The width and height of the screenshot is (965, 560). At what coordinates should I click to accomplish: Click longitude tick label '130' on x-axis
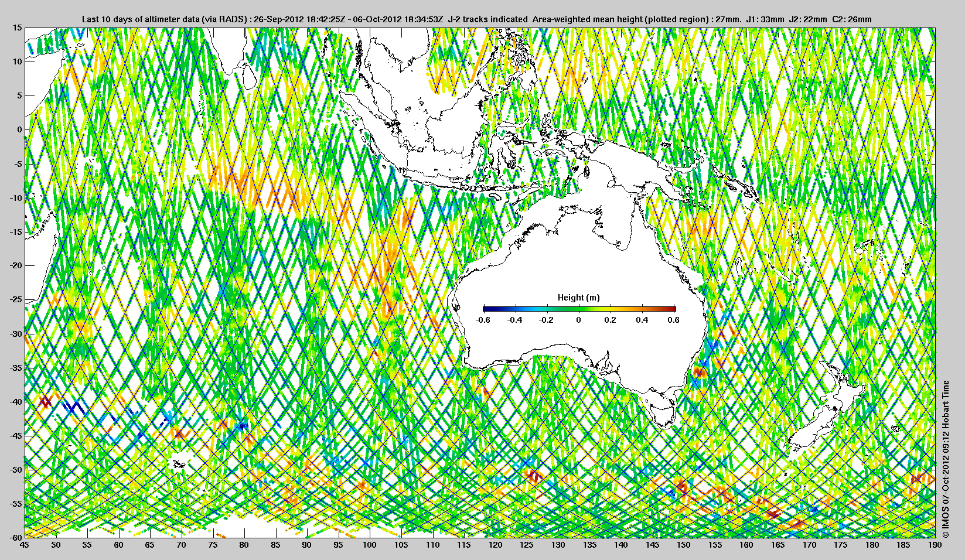558,545
